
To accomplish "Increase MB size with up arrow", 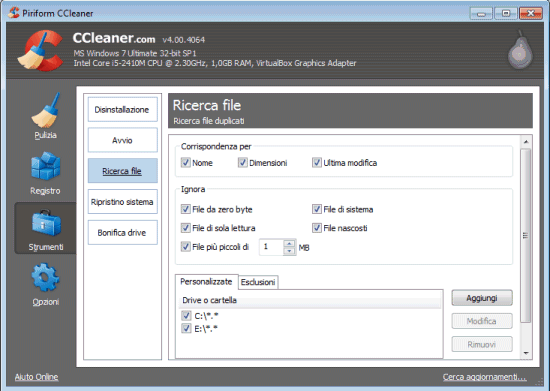I will 289,243.
